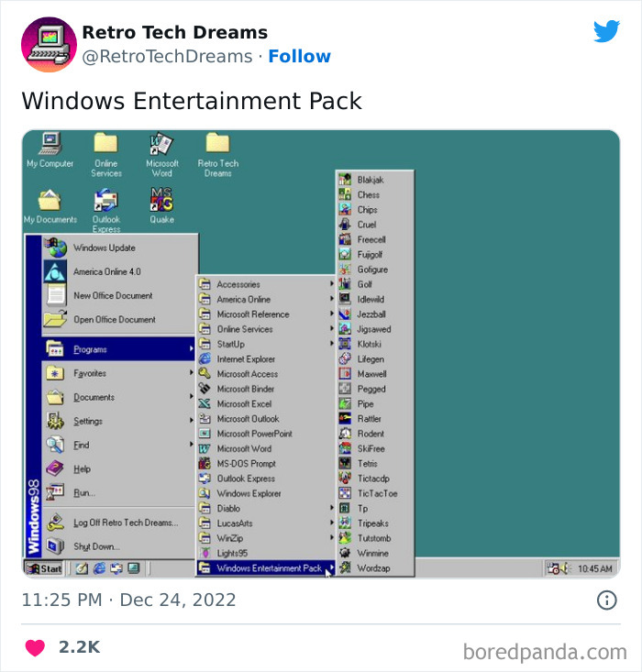Viewport: 642px width, 672px height.
Task: Click the Start button on the taskbar
Action: click(x=44, y=568)
